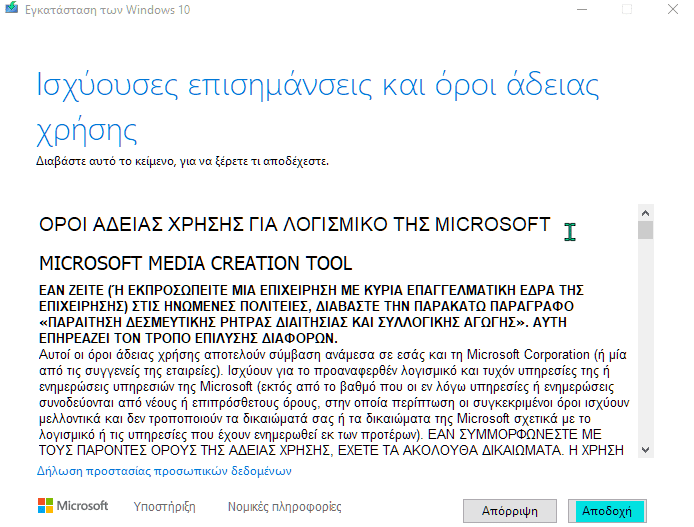Open the Δήλωση προστασίας προσωπικών δεδομένων link
This screenshot has height=527, width=694.
pos(164,471)
